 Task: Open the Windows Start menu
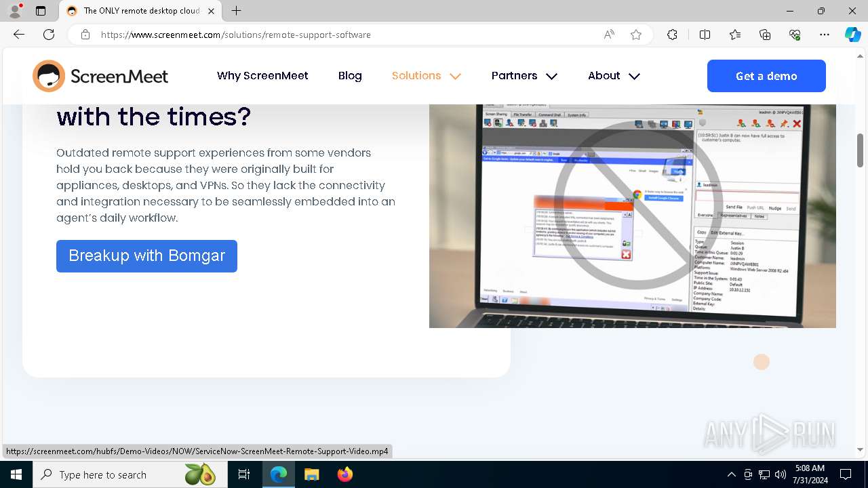tap(16, 474)
